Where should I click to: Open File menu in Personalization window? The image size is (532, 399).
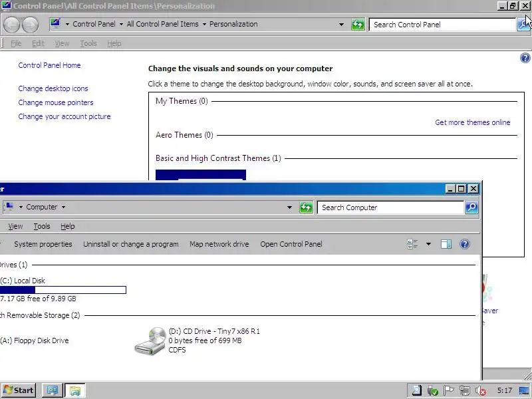(16, 43)
